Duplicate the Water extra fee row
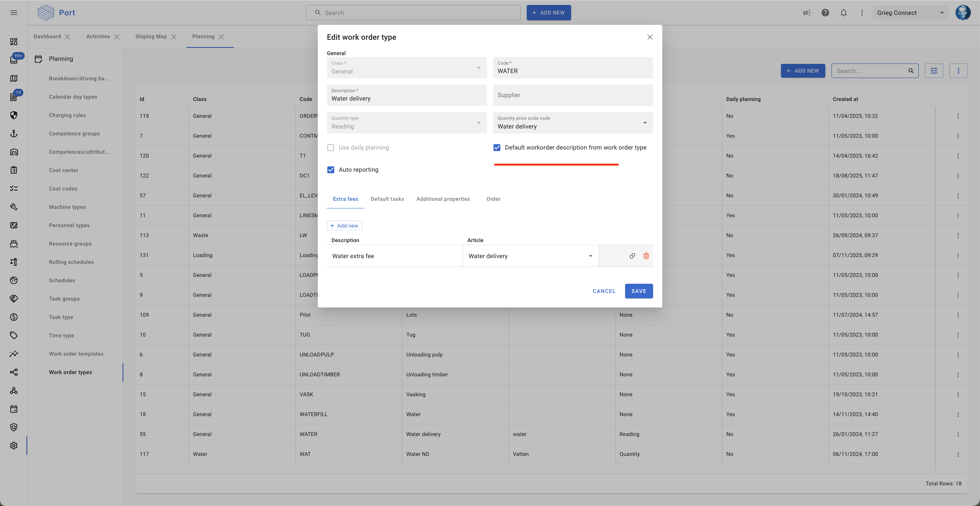The width and height of the screenshot is (980, 506). [632, 256]
